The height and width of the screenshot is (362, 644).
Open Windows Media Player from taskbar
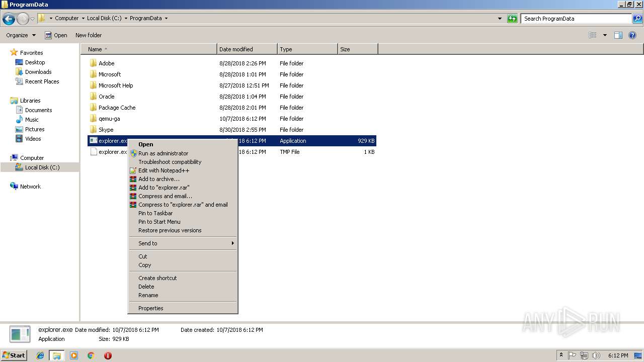pos(74,355)
